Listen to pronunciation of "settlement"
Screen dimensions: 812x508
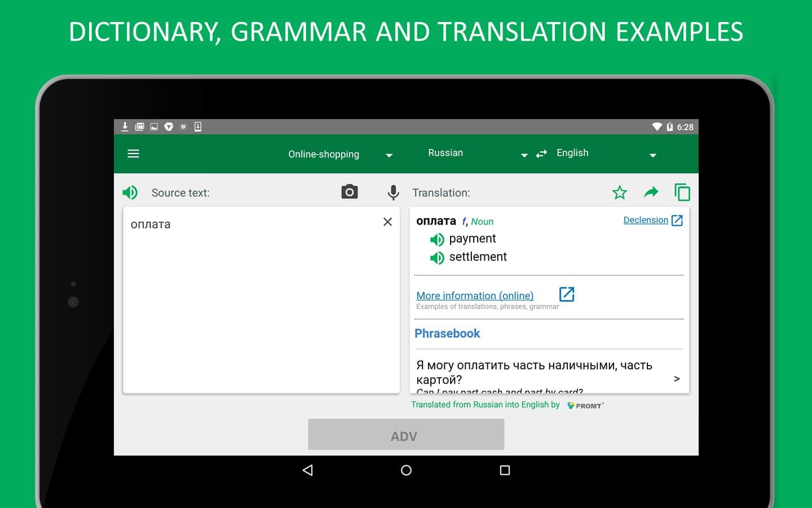436,258
